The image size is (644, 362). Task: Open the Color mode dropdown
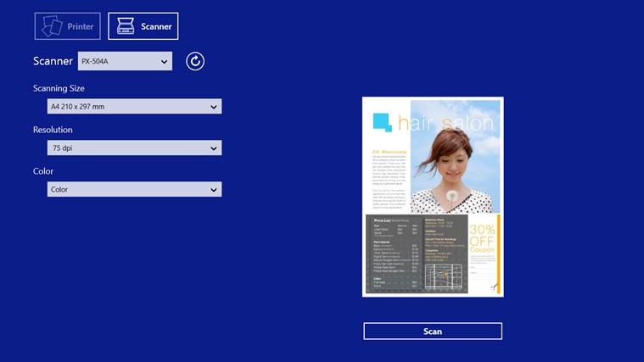[134, 189]
